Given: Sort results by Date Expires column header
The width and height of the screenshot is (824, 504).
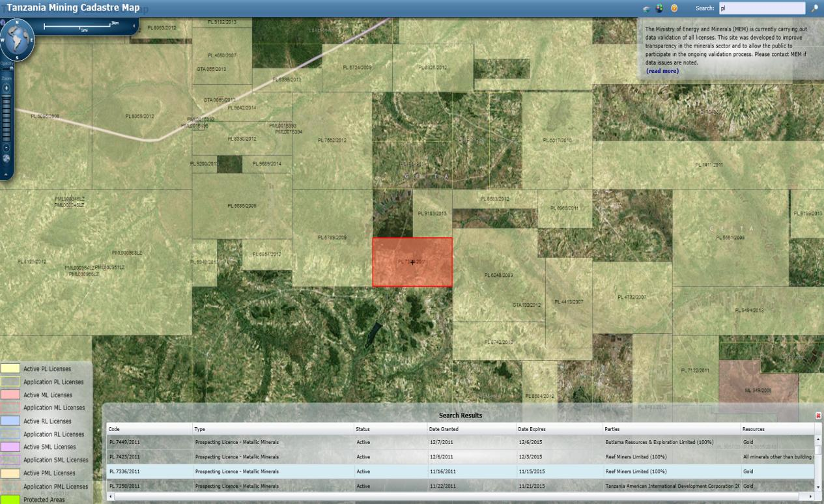Looking at the screenshot, I should [558, 429].
